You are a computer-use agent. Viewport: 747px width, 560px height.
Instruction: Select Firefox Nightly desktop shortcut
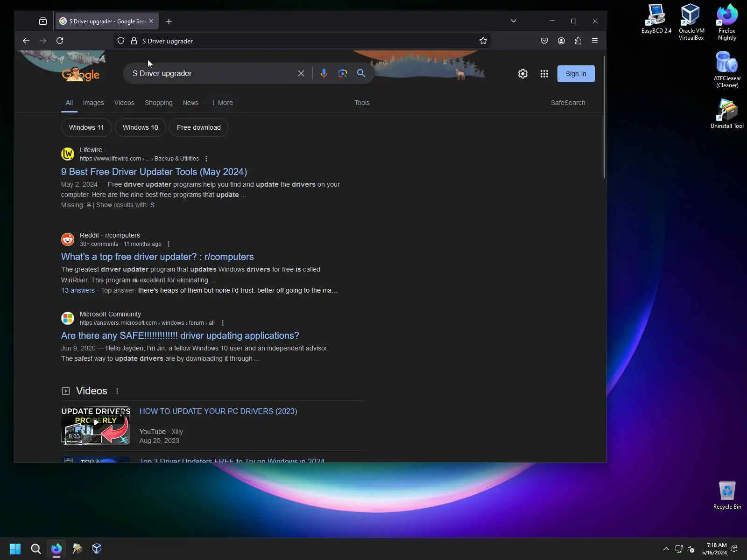click(727, 22)
